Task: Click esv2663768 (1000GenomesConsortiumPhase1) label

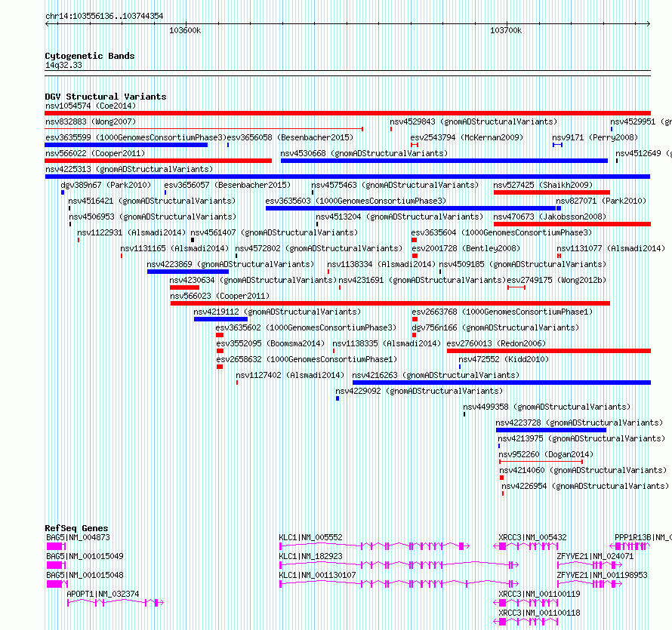Action: (502, 312)
